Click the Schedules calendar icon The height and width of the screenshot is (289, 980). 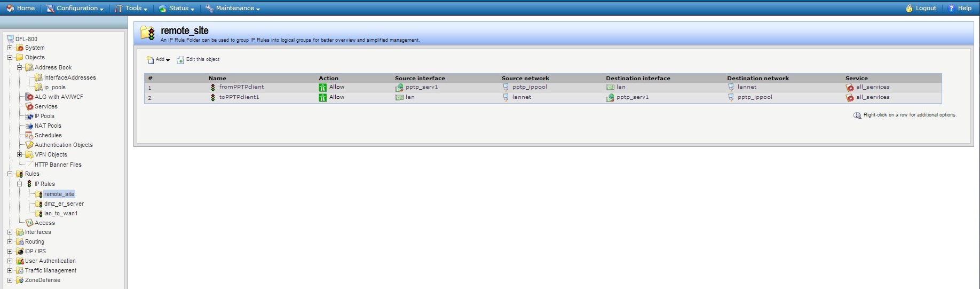[29, 135]
